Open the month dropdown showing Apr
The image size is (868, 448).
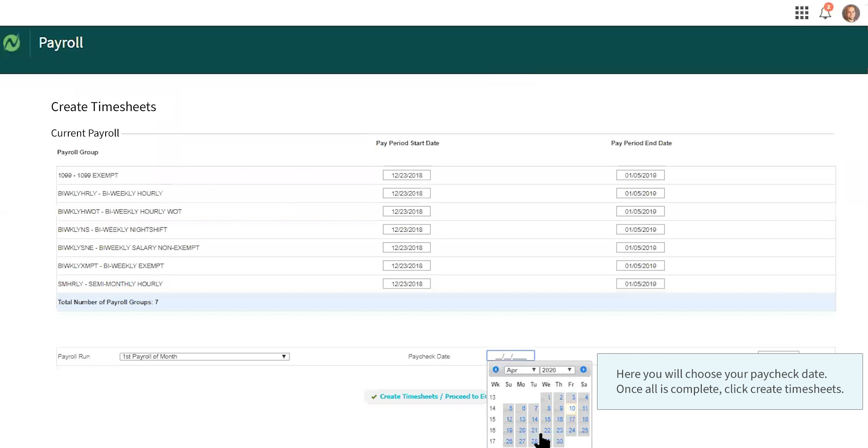tap(521, 370)
